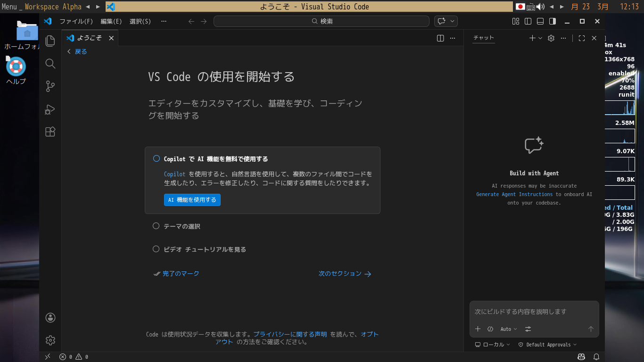
Task: Open the Extensions view
Action: pyautogui.click(x=50, y=132)
